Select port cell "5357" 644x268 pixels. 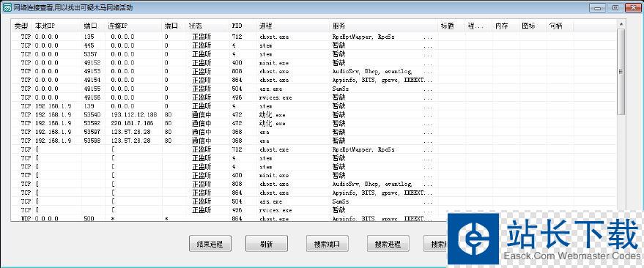pyautogui.click(x=90, y=53)
